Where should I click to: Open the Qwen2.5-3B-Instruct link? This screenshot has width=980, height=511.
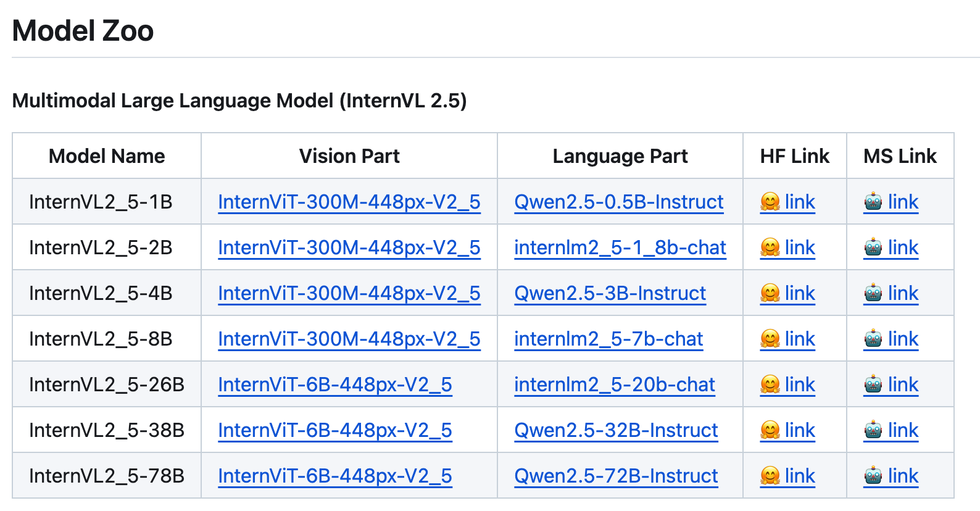pos(610,293)
